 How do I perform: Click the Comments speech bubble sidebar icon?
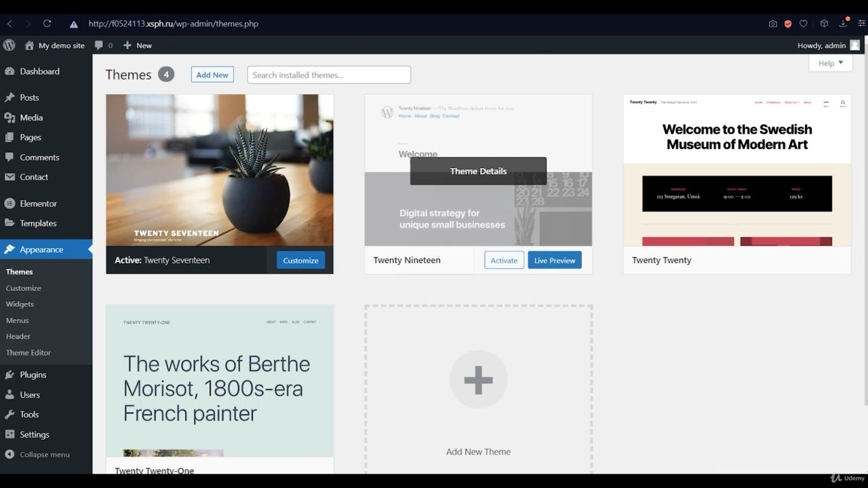[9, 157]
